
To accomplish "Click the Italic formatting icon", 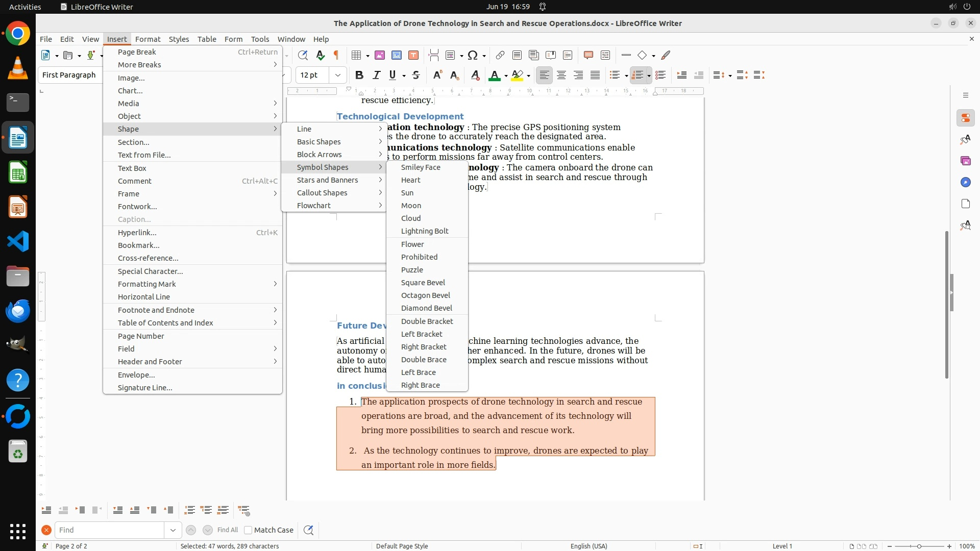I will click(x=376, y=76).
